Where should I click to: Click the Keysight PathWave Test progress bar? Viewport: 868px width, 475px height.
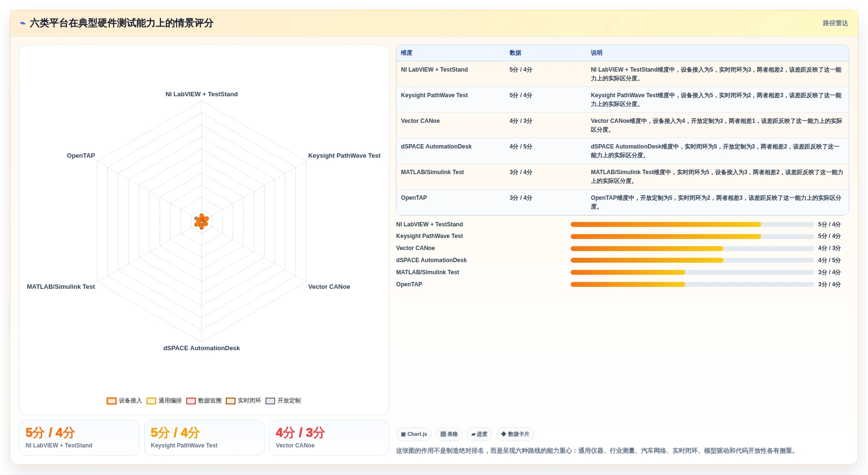(x=692, y=237)
